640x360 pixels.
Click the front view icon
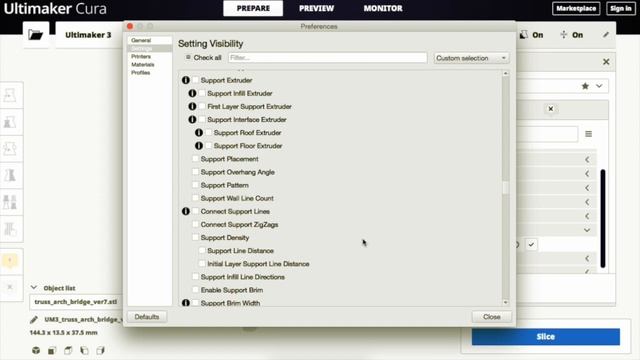click(52, 350)
